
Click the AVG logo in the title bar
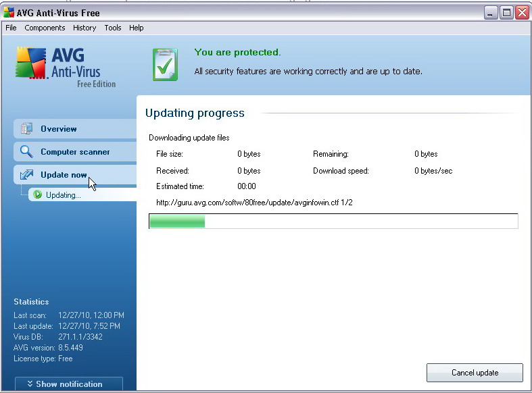click(x=9, y=13)
